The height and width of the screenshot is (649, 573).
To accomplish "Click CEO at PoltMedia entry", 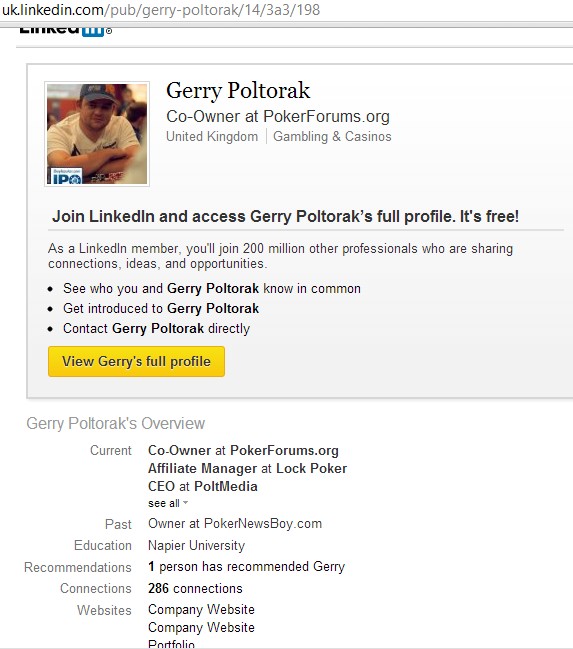I will pyautogui.click(x=203, y=486).
